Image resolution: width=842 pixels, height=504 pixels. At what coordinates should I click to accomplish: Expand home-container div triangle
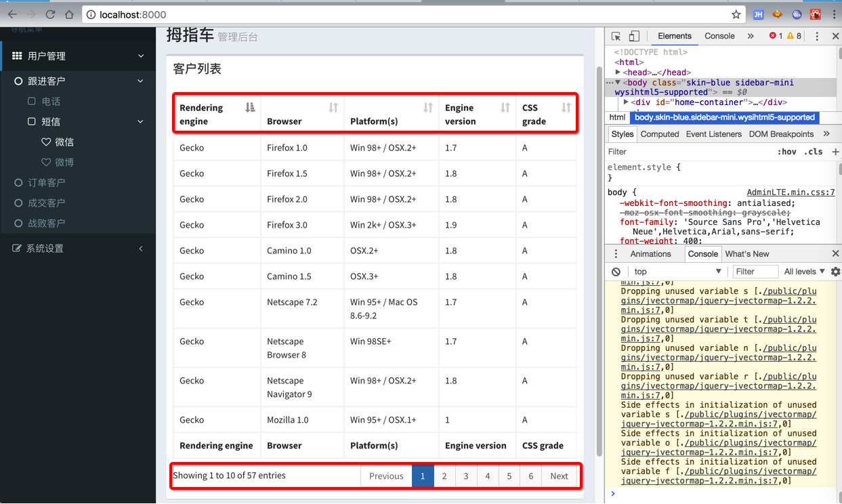pyautogui.click(x=627, y=102)
